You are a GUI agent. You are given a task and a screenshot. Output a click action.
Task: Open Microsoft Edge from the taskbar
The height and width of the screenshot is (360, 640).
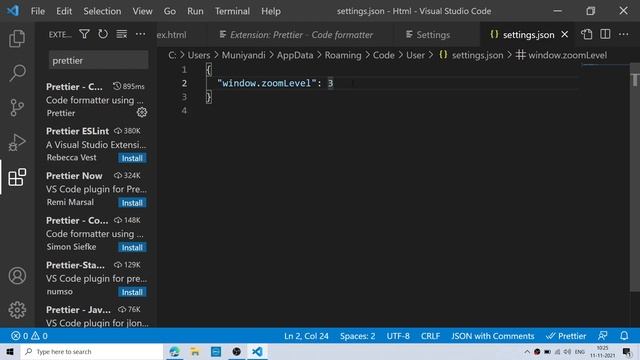pos(174,351)
